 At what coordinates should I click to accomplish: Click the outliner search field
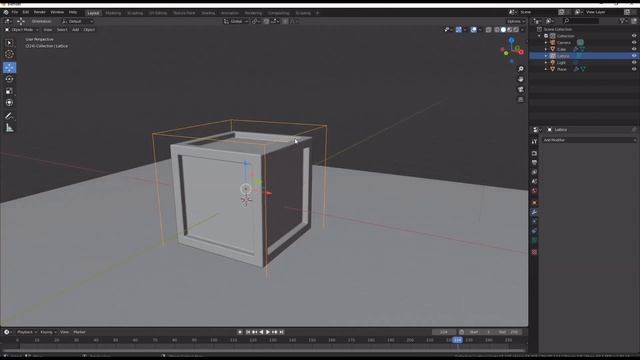[581, 21]
